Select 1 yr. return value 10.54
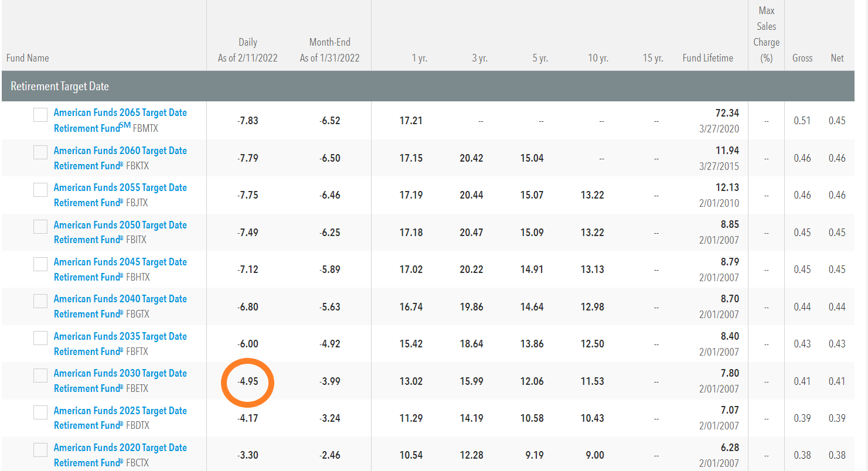Viewport: 868px width, 471px height. pyautogui.click(x=411, y=455)
